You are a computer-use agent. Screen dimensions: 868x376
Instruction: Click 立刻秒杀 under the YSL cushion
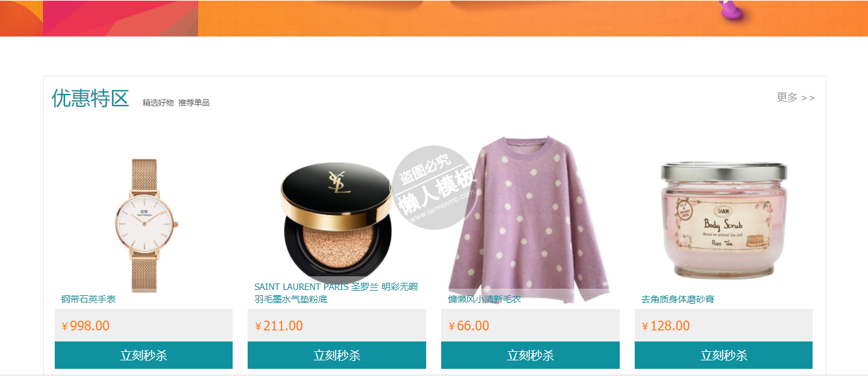[337, 355]
